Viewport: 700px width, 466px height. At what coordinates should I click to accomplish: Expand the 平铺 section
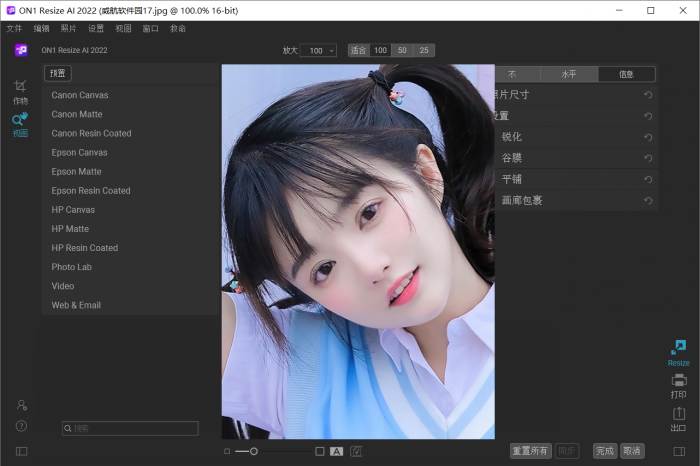click(x=512, y=179)
